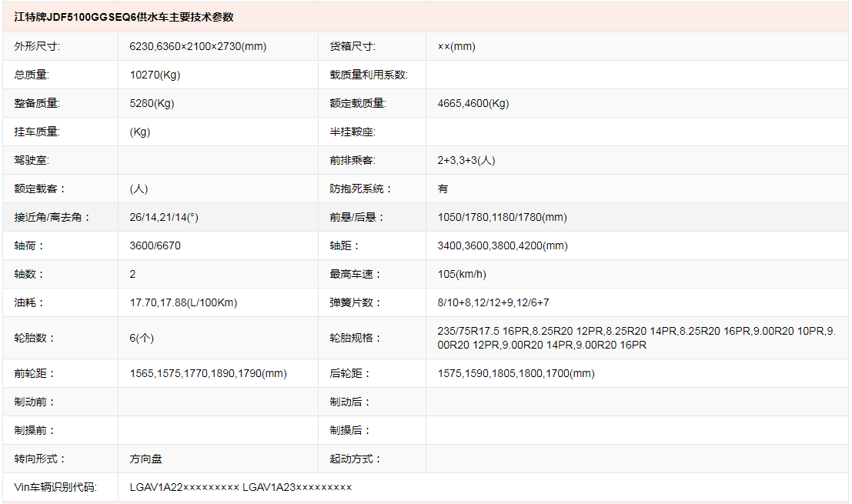Select the value 105(km/h)
This screenshot has height=504, width=852.
click(x=462, y=274)
